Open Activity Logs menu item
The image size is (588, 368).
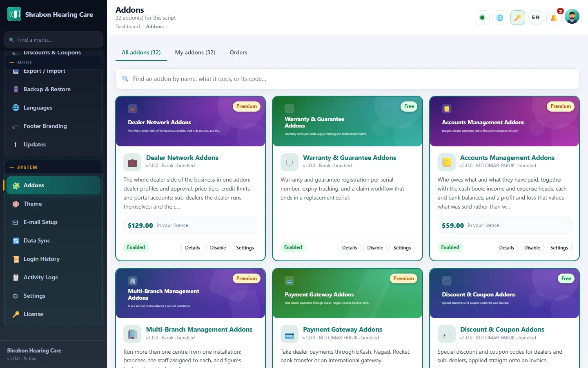(x=53, y=277)
